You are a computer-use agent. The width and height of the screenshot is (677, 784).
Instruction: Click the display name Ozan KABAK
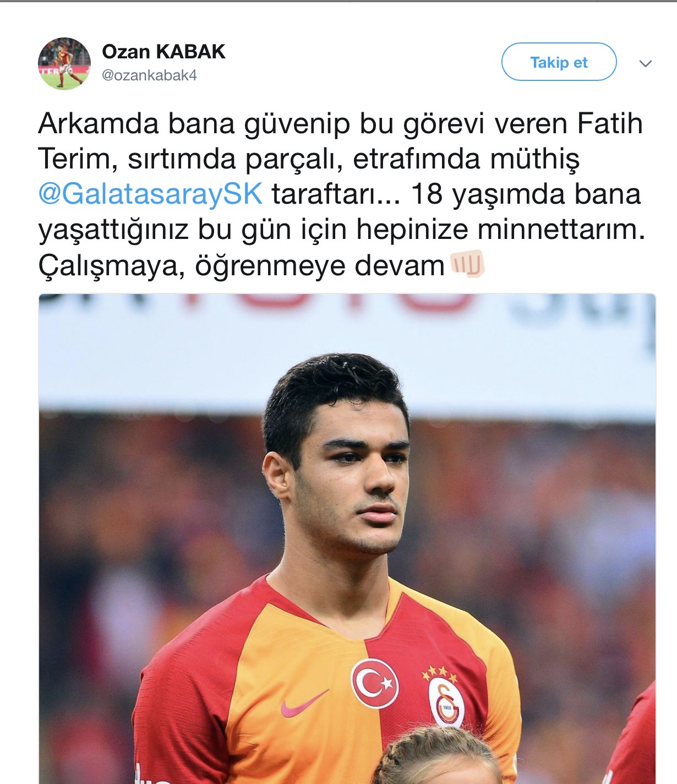163,51
